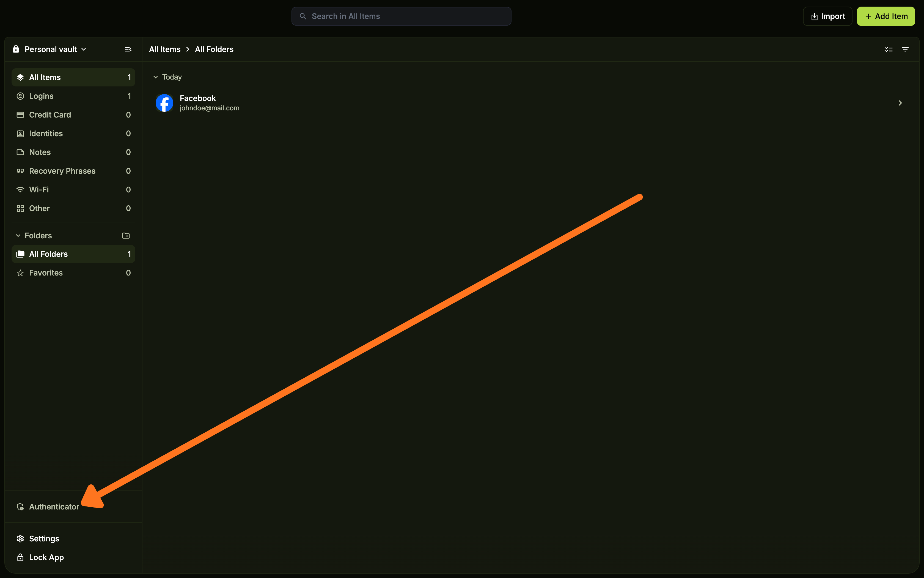Select the Credit Card category
This screenshot has height=578, width=924.
(x=73, y=115)
